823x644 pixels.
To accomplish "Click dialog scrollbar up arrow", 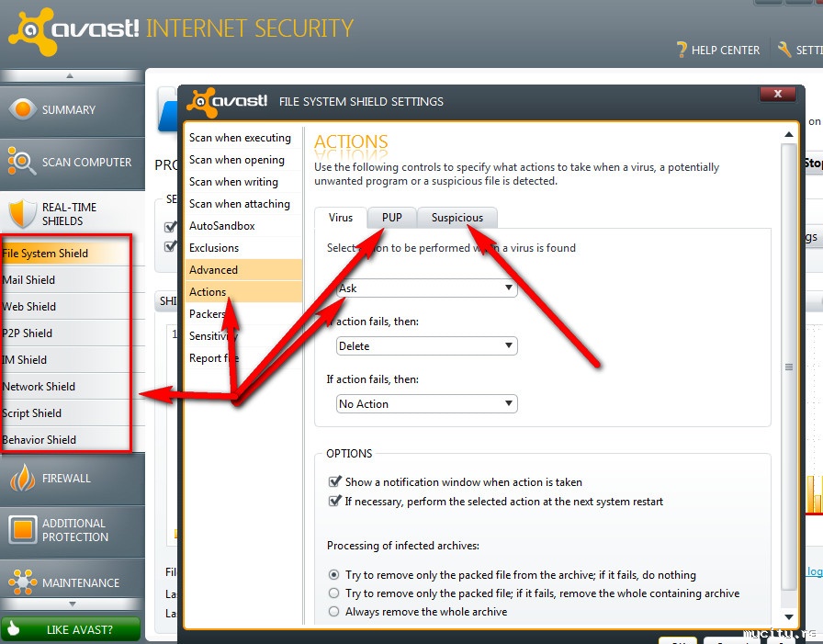I will click(x=788, y=134).
